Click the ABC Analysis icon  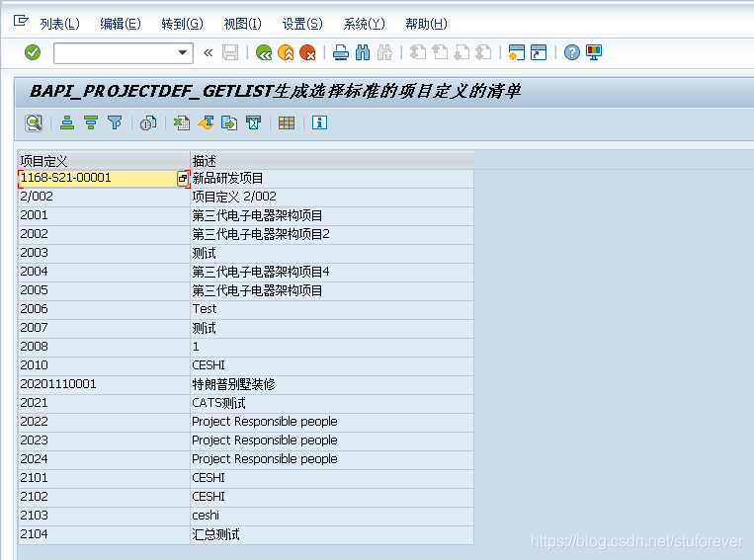pyautogui.click(x=148, y=123)
